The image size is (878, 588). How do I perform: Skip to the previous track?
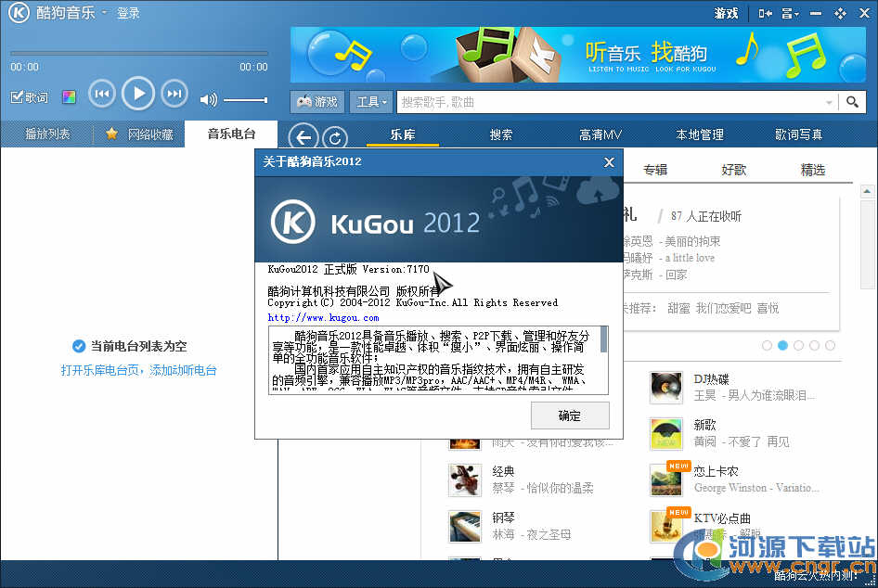tap(101, 93)
